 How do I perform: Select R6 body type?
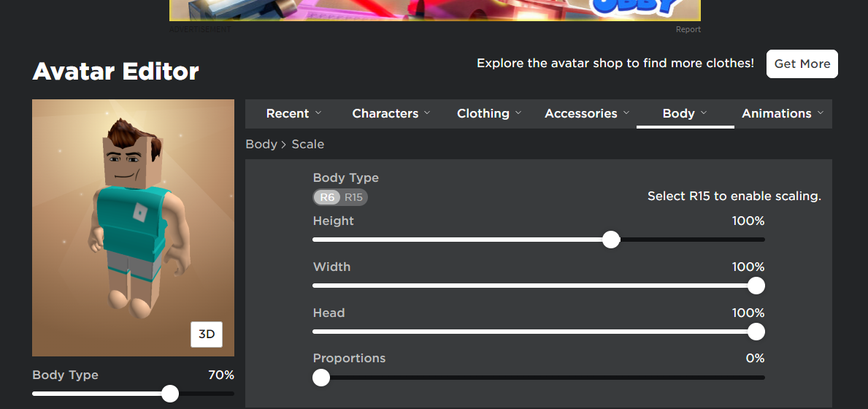[x=327, y=198]
